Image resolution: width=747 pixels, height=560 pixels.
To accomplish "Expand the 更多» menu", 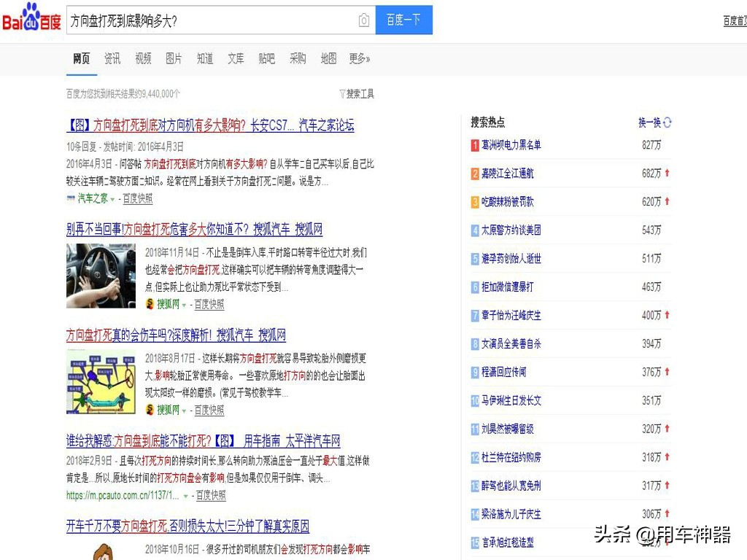I will coord(360,58).
